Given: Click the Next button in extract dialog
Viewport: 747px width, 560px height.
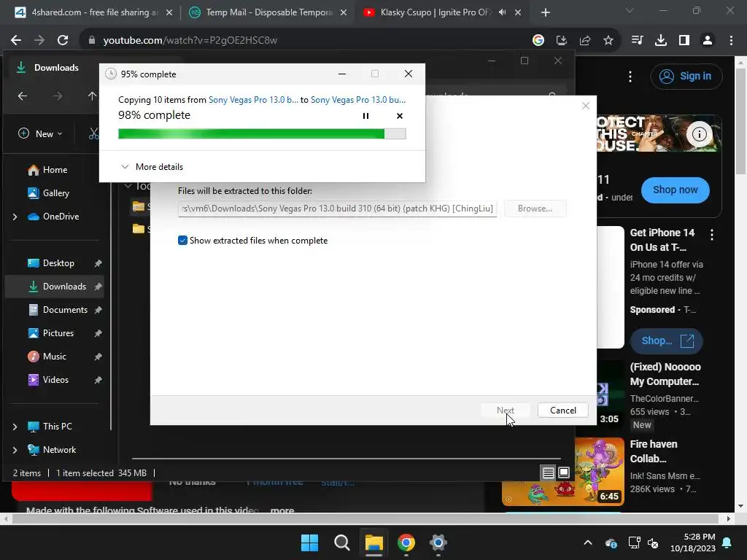Looking at the screenshot, I should [505, 411].
